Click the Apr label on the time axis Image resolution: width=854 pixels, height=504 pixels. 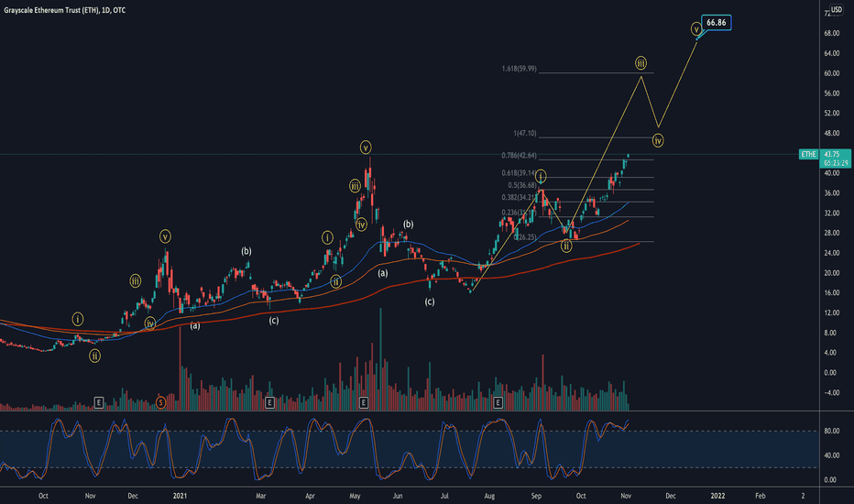click(310, 496)
